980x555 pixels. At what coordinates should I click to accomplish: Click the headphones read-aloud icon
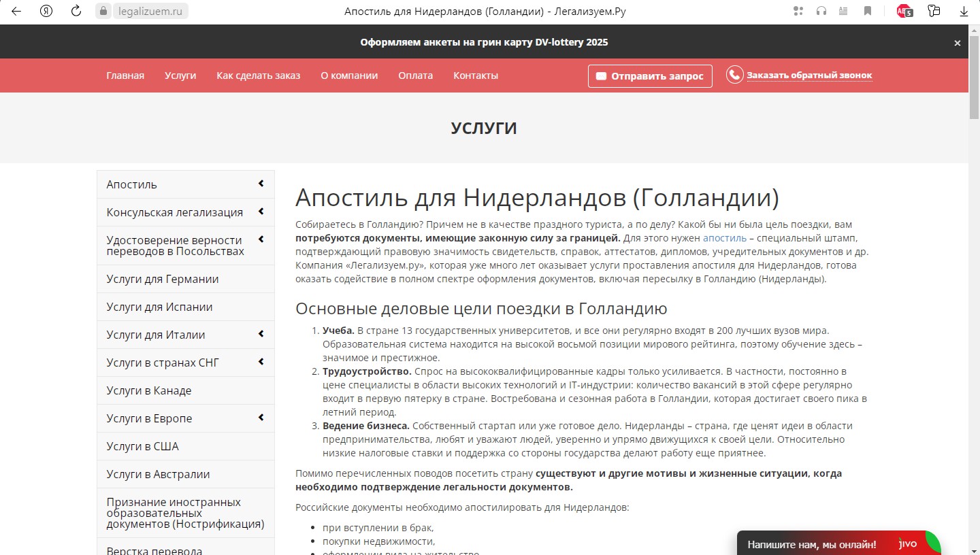[x=821, y=11]
